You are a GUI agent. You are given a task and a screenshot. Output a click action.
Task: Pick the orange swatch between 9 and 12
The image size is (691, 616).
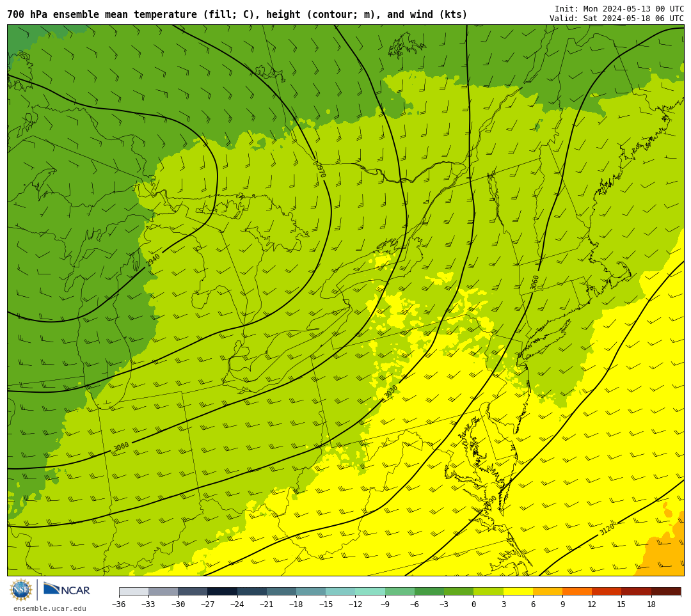click(577, 592)
